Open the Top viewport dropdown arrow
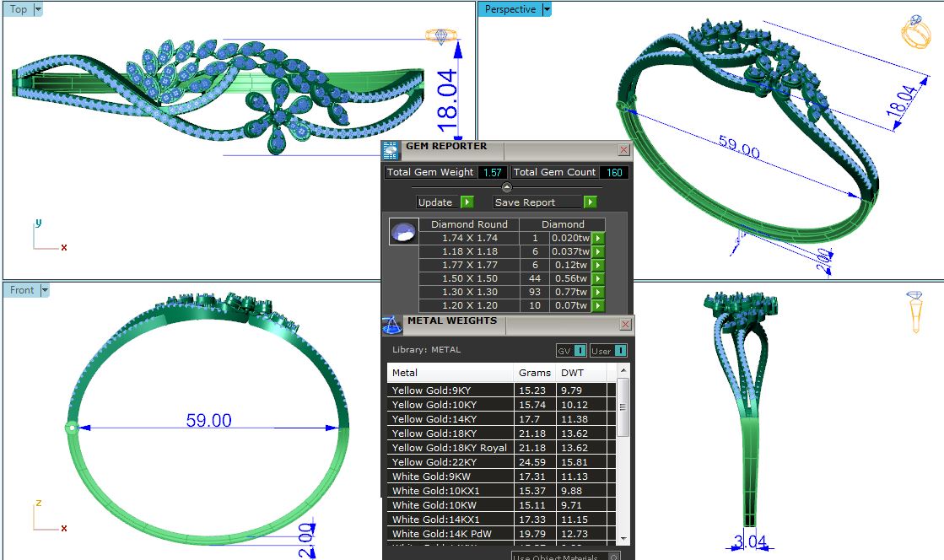Screen dimensions: 944x560 (38, 9)
